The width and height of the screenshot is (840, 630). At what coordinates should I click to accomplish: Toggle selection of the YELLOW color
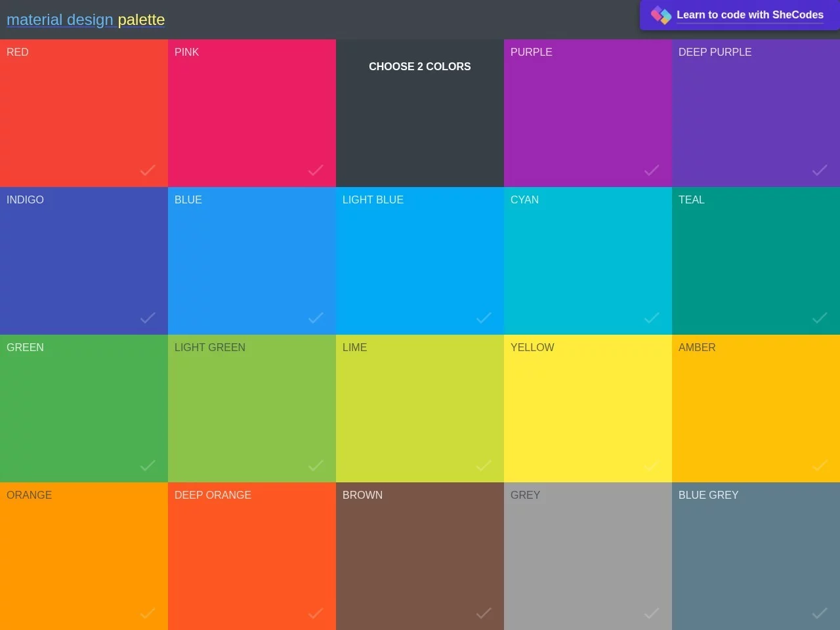587,408
